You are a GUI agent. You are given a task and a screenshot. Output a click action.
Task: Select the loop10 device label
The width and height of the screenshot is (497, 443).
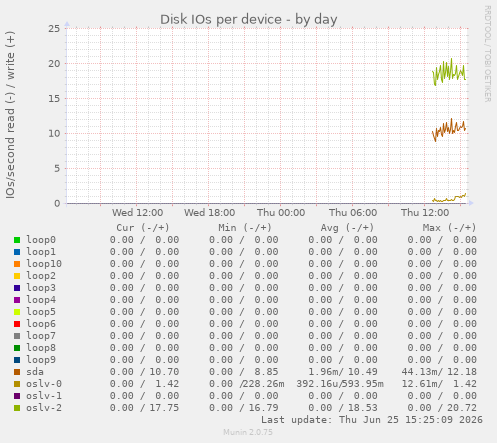click(44, 264)
